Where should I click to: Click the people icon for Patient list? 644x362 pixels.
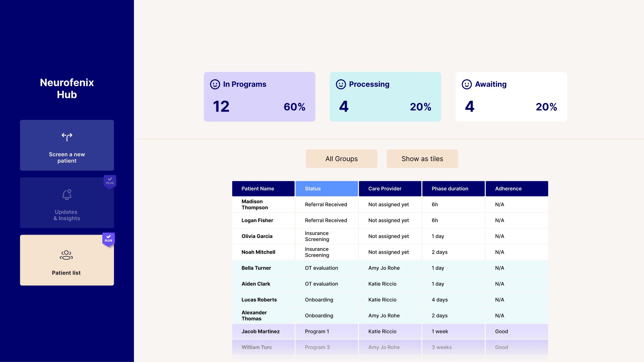pyautogui.click(x=66, y=255)
